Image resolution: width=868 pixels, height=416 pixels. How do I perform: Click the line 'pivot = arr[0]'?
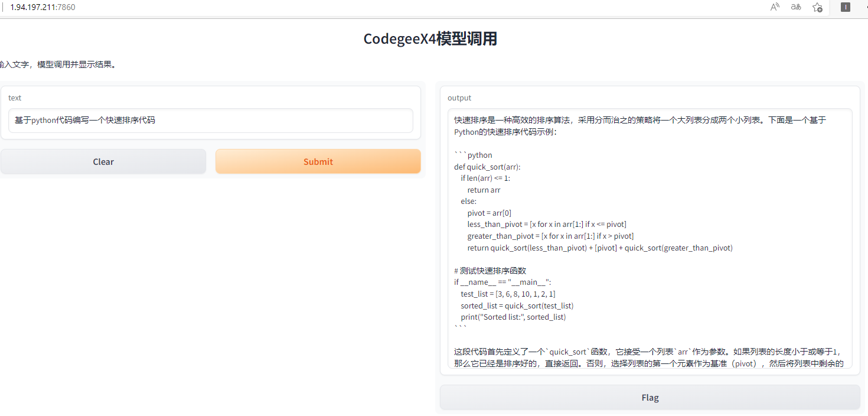pyautogui.click(x=490, y=213)
